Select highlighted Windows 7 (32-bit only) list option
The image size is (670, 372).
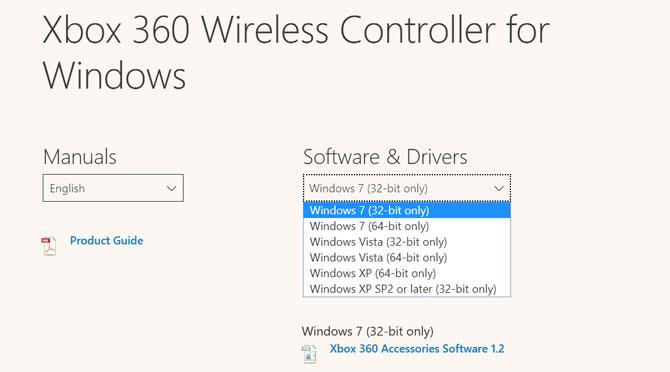click(407, 210)
